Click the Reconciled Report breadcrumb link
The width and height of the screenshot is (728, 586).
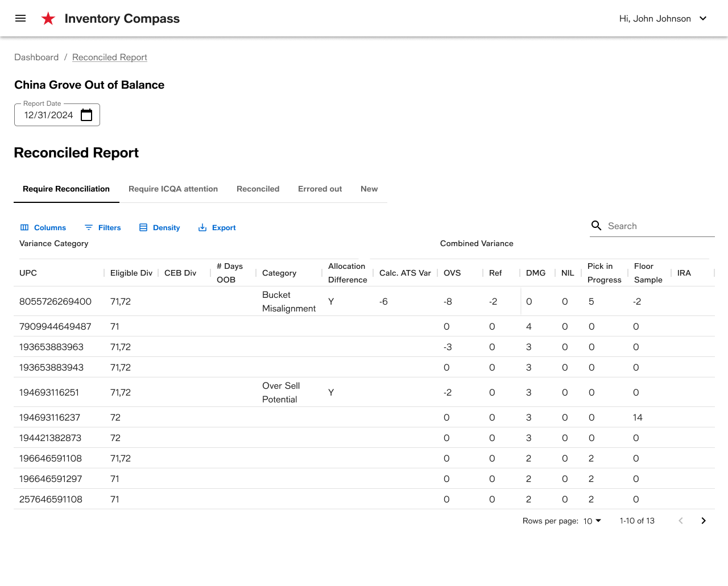[x=110, y=57]
